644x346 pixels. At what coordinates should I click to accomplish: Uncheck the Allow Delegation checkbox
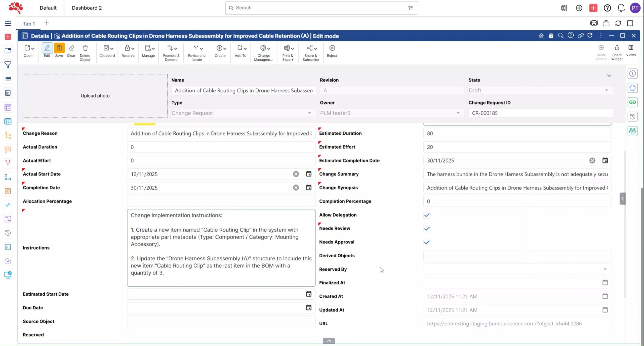(427, 215)
